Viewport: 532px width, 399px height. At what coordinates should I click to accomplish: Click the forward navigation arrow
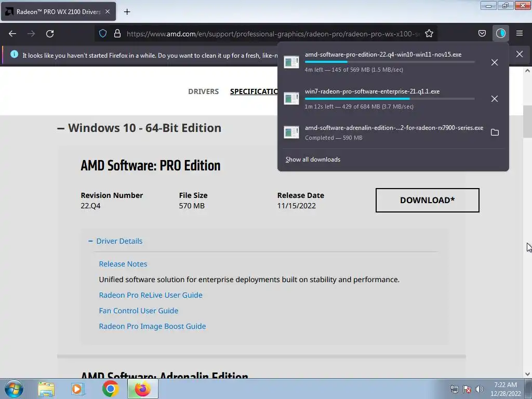(x=31, y=34)
